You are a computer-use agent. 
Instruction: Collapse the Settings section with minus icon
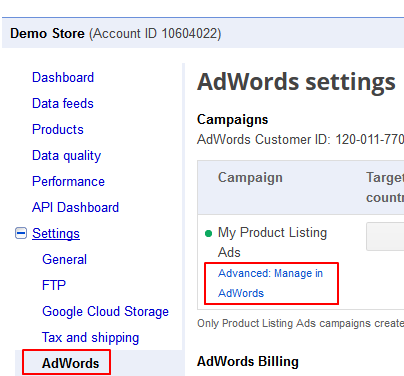pos(21,233)
